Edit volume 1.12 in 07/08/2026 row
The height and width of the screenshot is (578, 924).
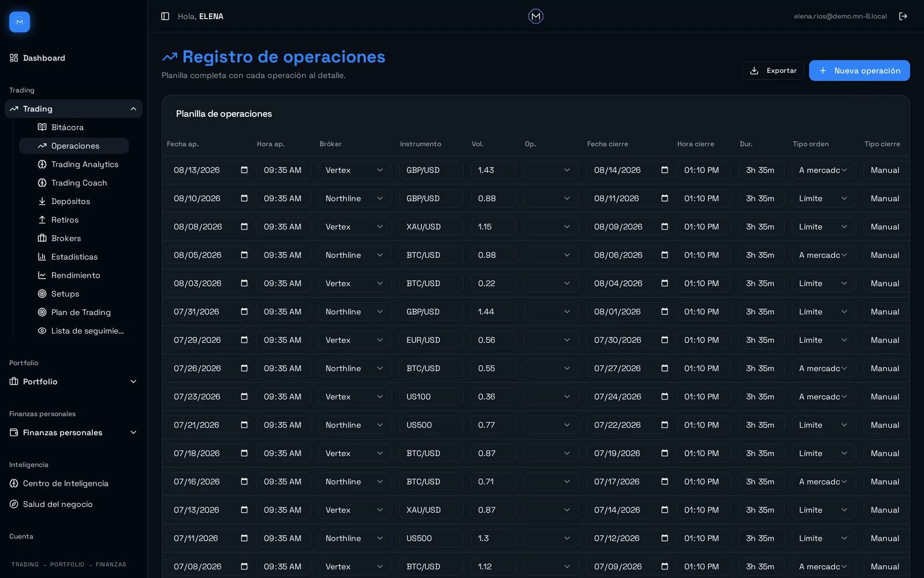[x=493, y=566]
